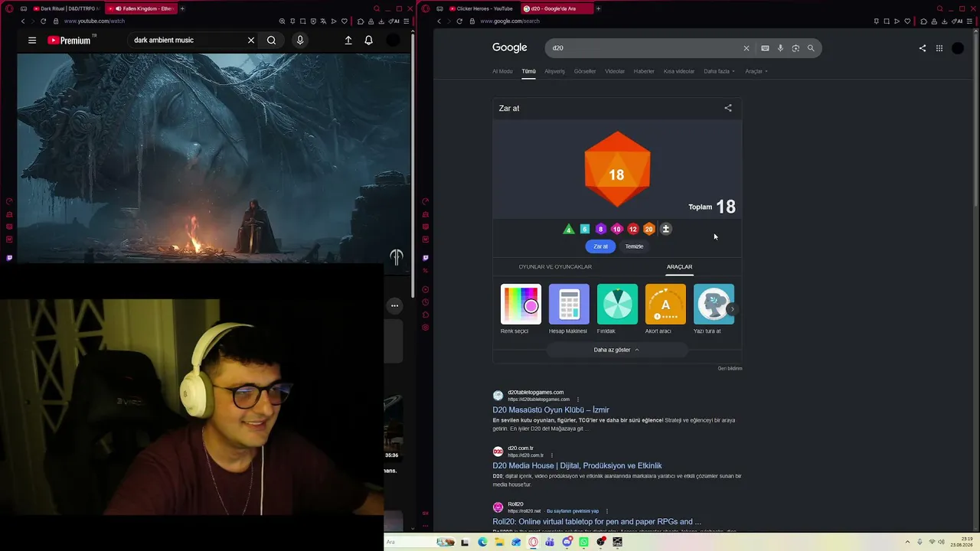Viewport: 980px width, 551px height.
Task: Reload the Google search page
Action: [x=459, y=21]
